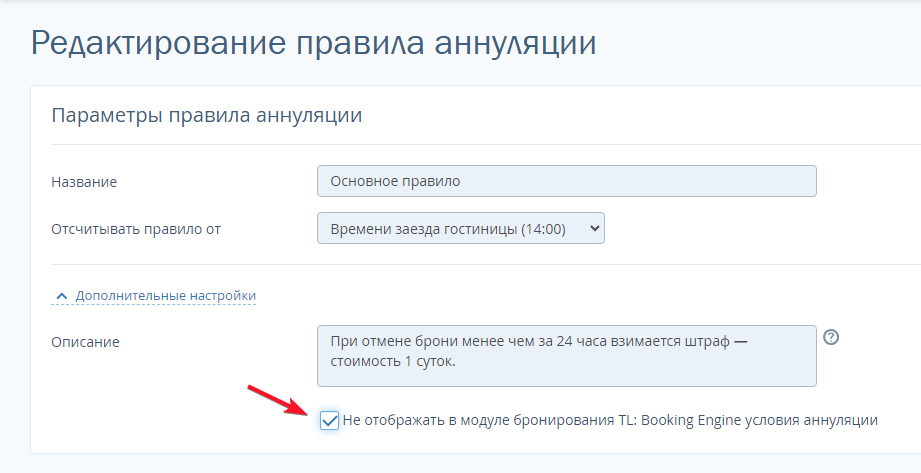921x473 pixels.
Task: Click the 'Параметры правила аннуляции' panel header
Action: (x=206, y=115)
